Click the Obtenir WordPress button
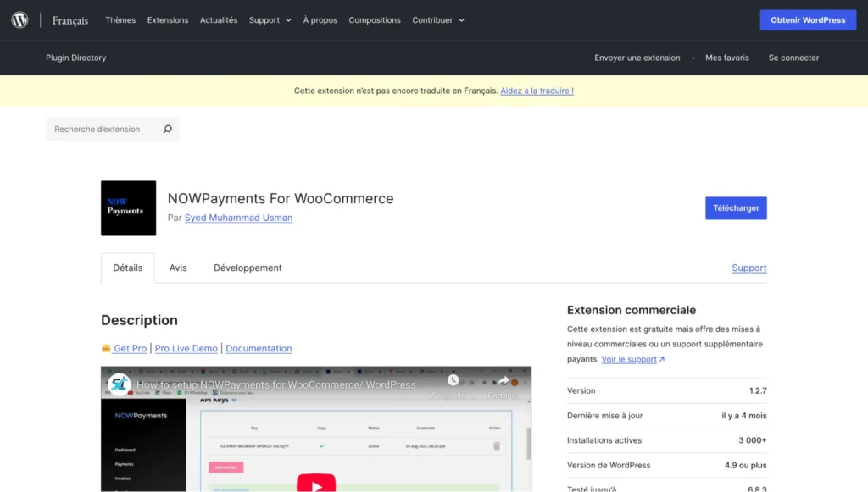The height and width of the screenshot is (492, 868). coord(807,19)
